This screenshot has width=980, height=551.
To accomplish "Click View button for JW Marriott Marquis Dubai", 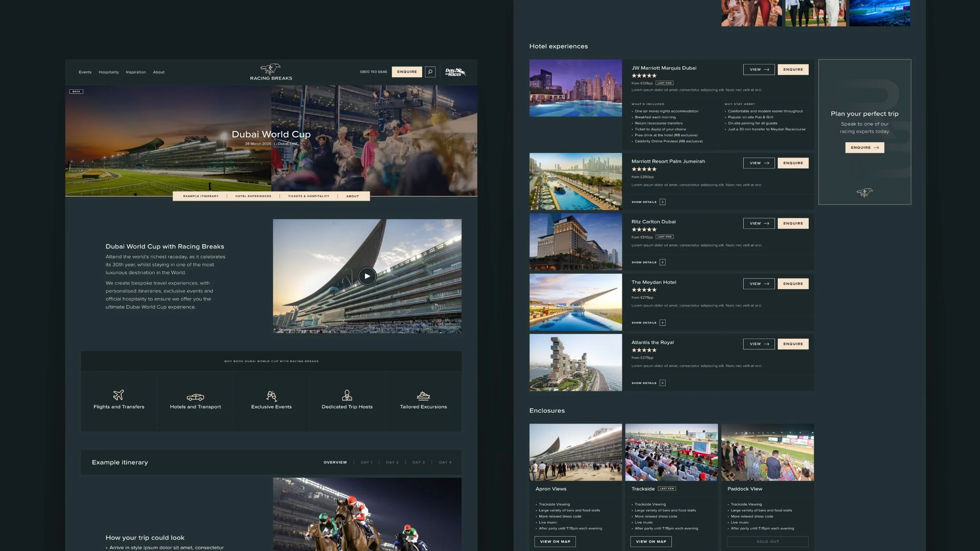I will click(x=759, y=69).
